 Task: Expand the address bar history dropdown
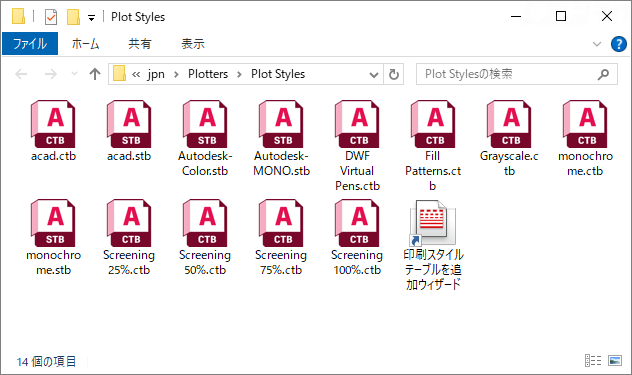tap(374, 75)
